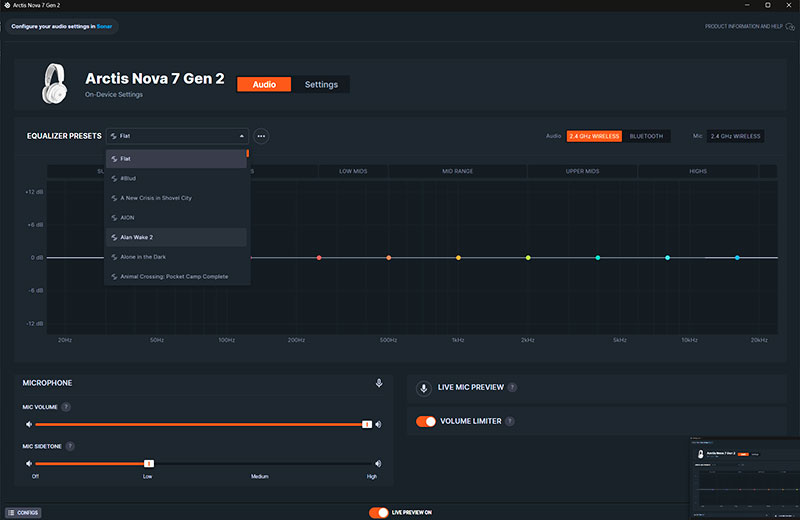Click the help icon beside Mic Volume
Viewport: 800px width, 520px height.
pyautogui.click(x=66, y=407)
